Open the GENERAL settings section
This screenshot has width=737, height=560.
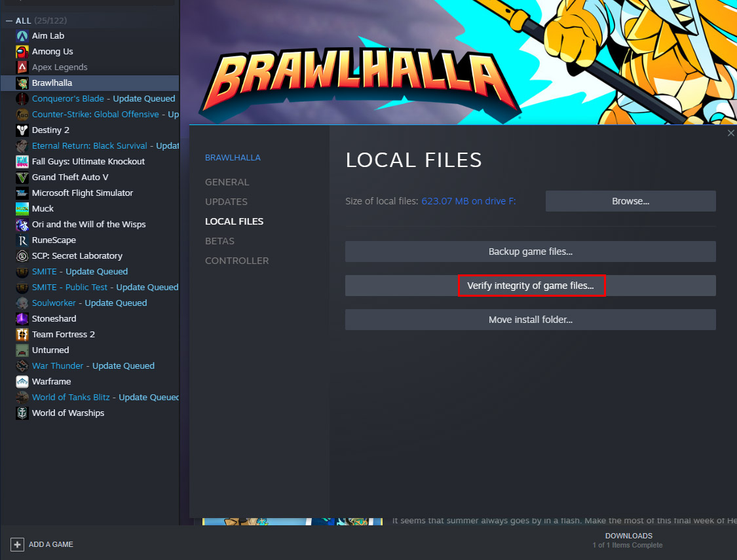(227, 181)
